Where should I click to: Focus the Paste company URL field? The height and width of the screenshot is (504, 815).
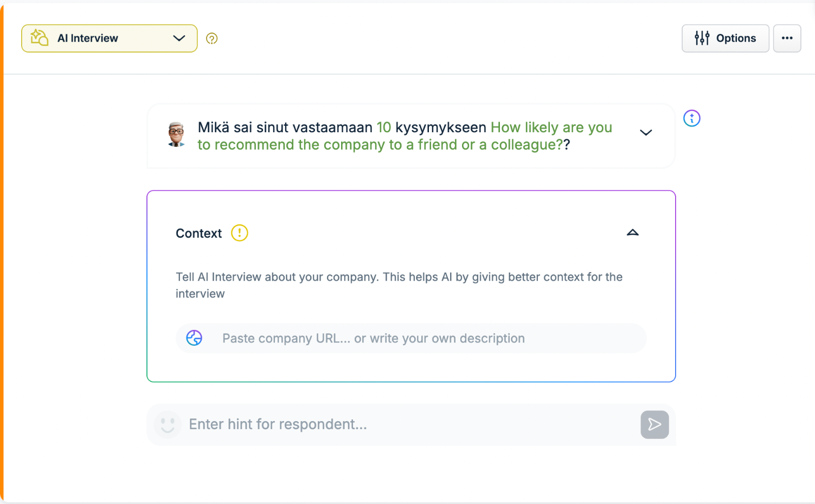pyautogui.click(x=410, y=338)
